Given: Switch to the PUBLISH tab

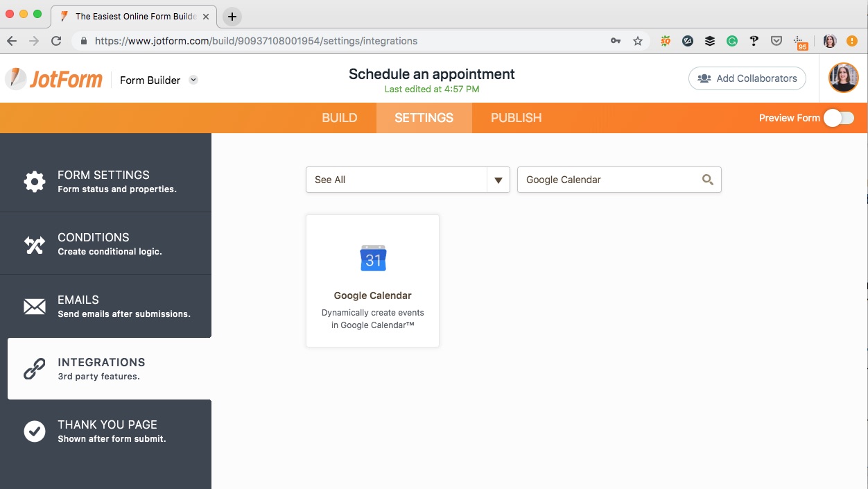Looking at the screenshot, I should point(517,118).
